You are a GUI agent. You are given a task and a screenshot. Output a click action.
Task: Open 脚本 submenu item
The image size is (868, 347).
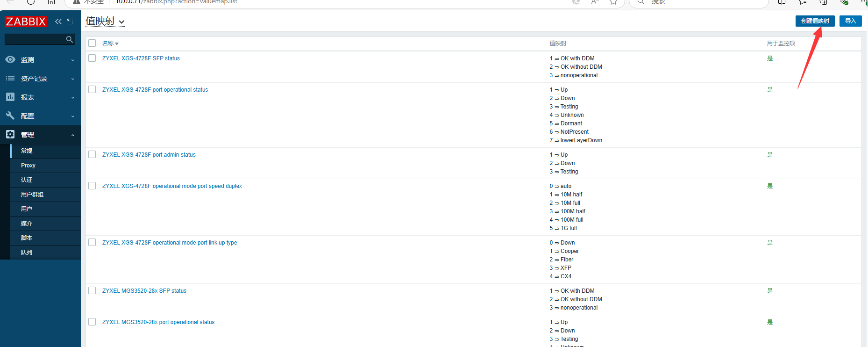click(45, 238)
